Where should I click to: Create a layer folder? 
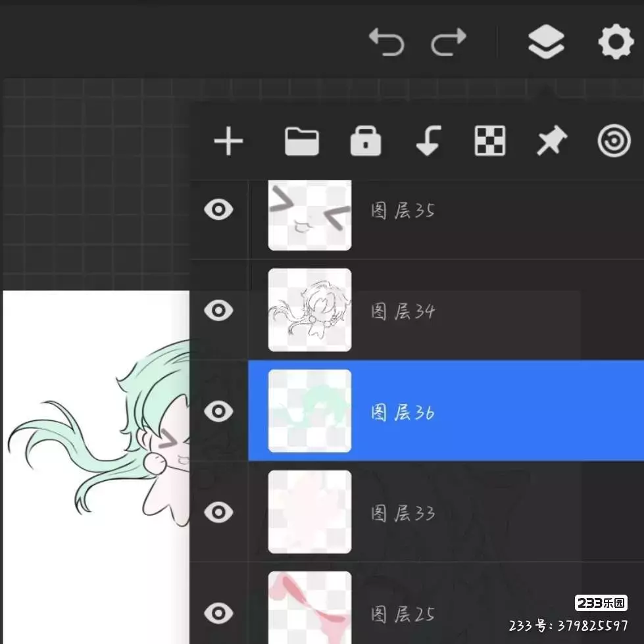pos(302,141)
